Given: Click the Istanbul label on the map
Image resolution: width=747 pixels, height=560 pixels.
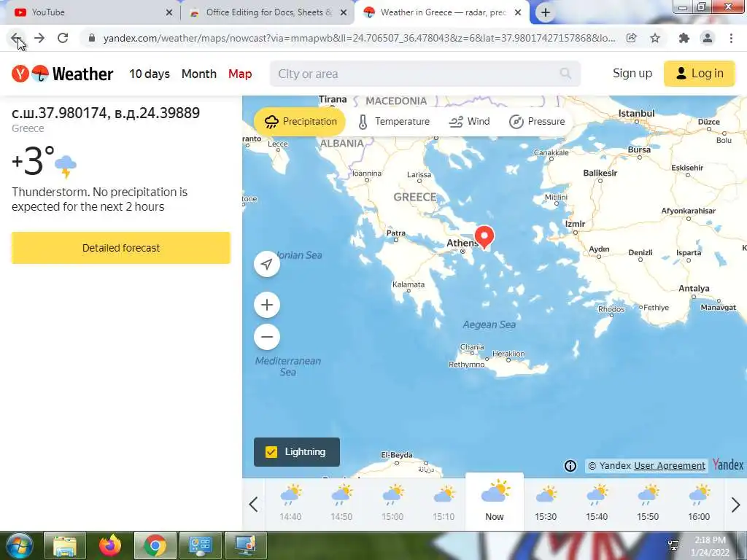Looking at the screenshot, I should pyautogui.click(x=636, y=113).
